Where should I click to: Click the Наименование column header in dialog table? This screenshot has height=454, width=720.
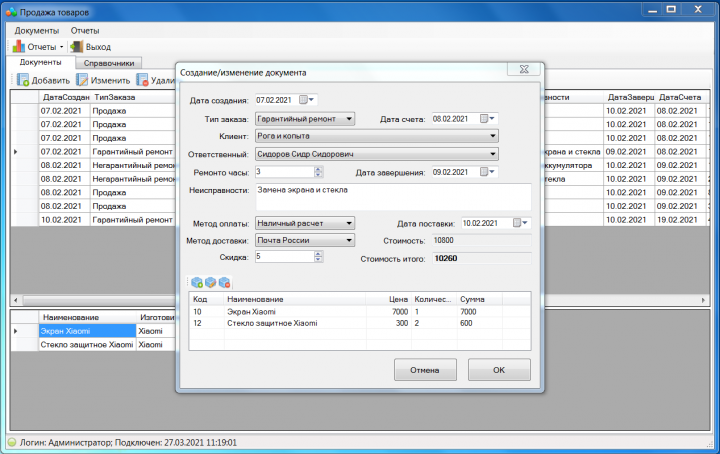[x=295, y=299]
